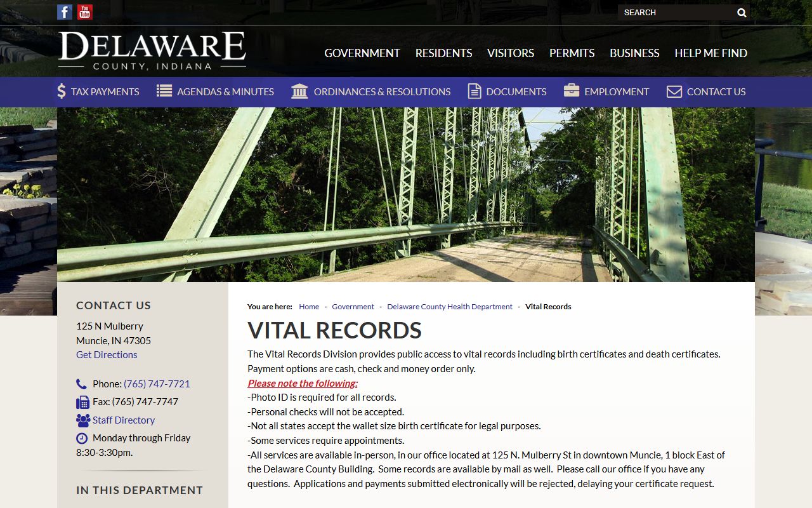Open the Facebook page icon
812x508 pixels.
click(65, 12)
